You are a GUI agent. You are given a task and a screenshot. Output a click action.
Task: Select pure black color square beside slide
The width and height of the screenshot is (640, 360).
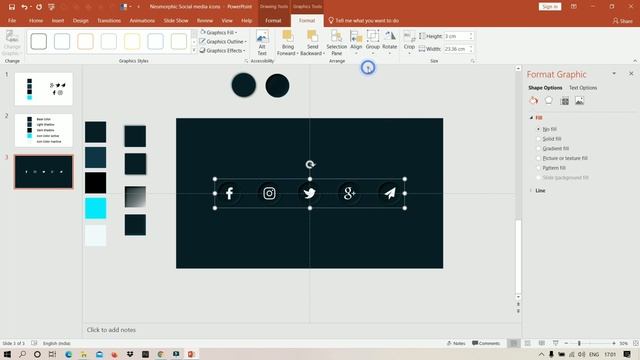(96, 182)
